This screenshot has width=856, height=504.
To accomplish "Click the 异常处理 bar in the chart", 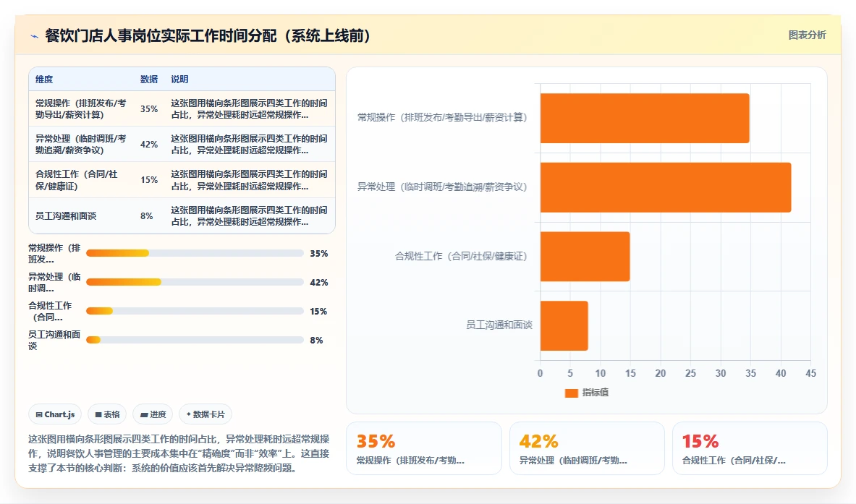I will tap(666, 187).
